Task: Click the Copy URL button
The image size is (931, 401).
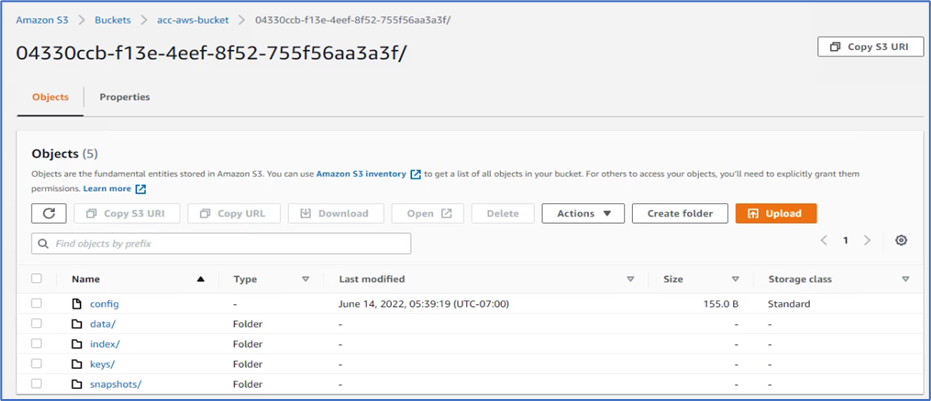Action: (x=234, y=213)
